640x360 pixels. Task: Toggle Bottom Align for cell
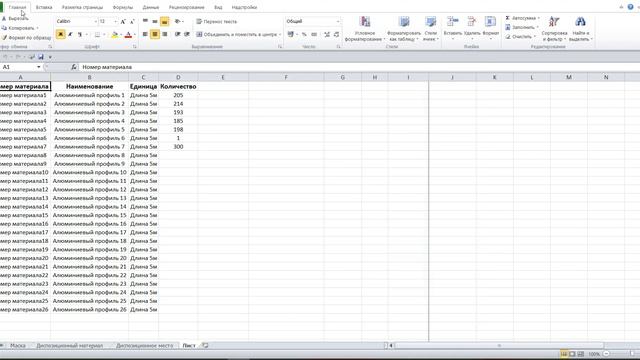164,21
